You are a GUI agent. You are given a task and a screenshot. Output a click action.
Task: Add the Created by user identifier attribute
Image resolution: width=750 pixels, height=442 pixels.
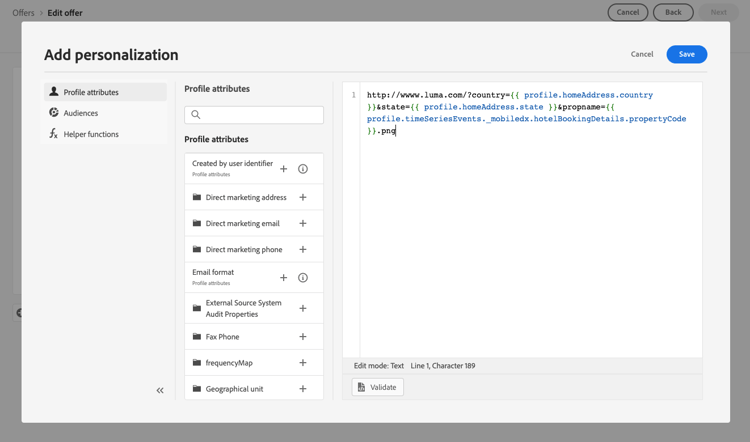click(x=283, y=169)
